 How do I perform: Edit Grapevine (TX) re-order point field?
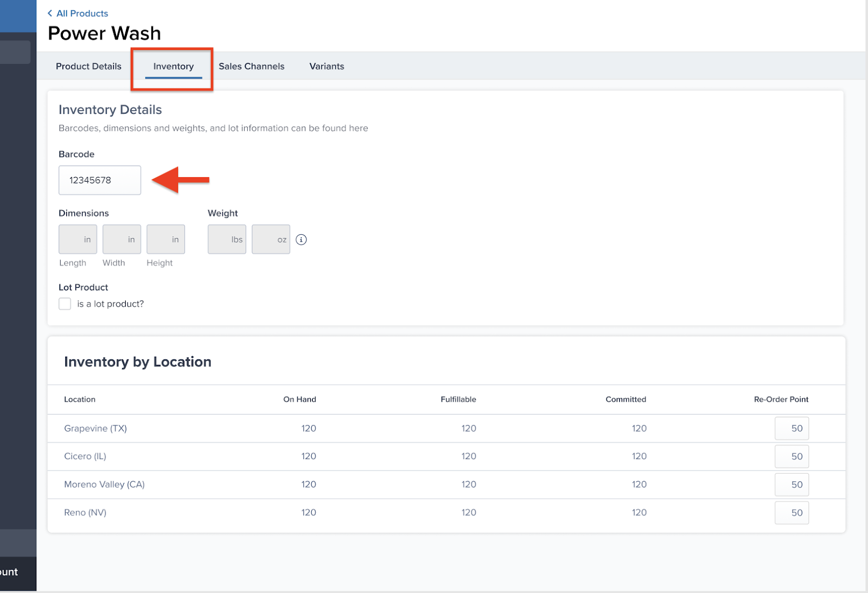coord(792,428)
